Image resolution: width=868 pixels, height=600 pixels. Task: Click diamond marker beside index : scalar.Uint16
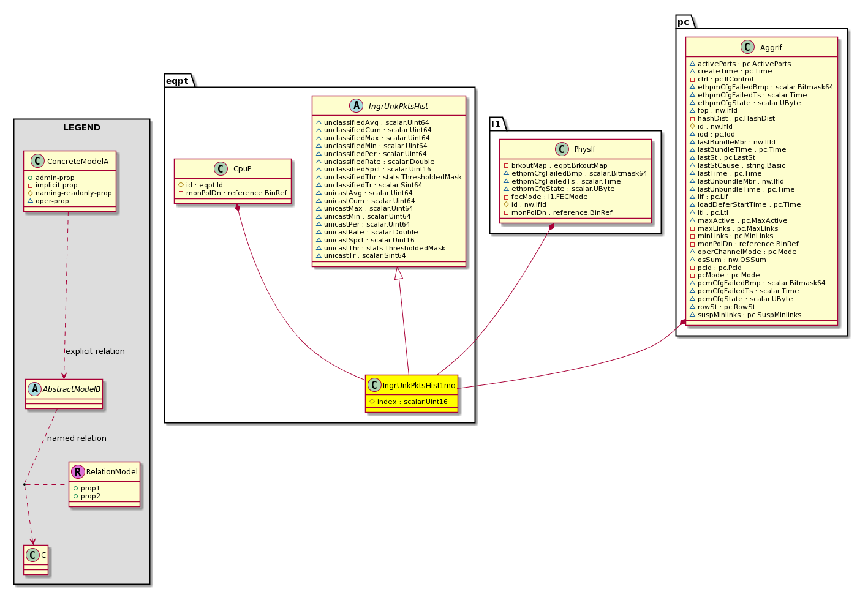point(372,402)
